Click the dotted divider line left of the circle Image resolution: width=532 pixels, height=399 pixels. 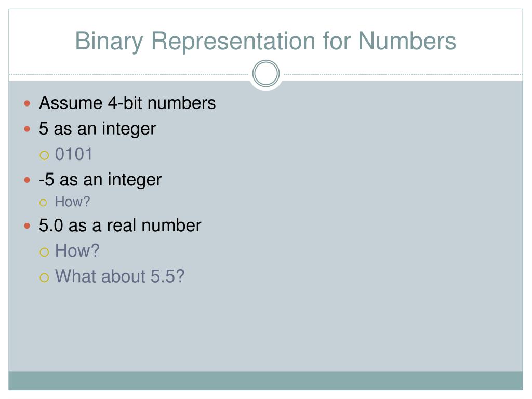click(129, 74)
